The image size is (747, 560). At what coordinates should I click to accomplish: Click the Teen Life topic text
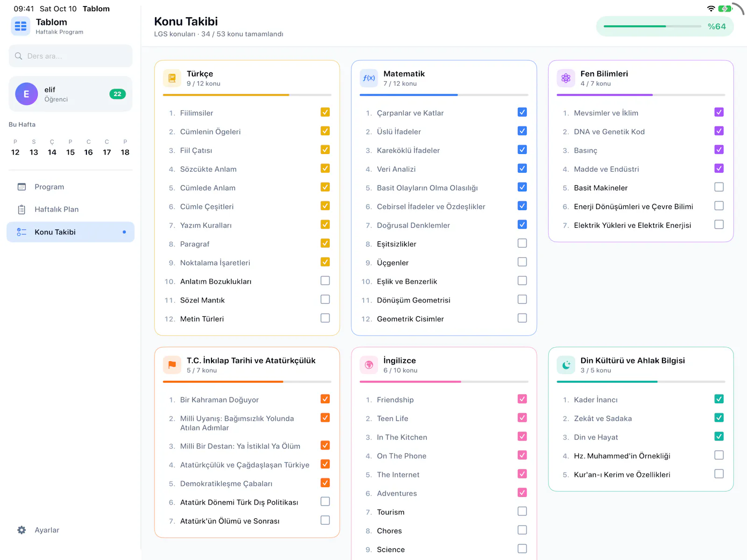[393, 419]
